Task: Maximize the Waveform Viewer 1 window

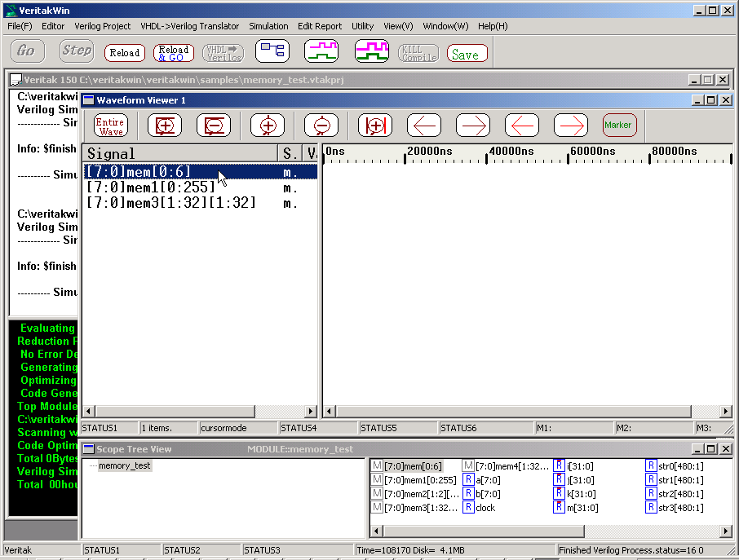Action: point(711,99)
